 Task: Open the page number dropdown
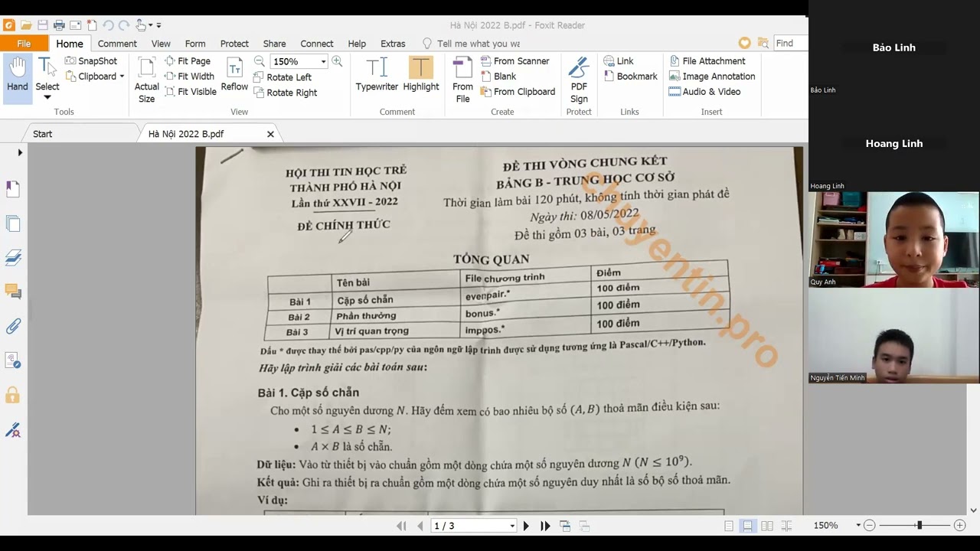pos(512,526)
